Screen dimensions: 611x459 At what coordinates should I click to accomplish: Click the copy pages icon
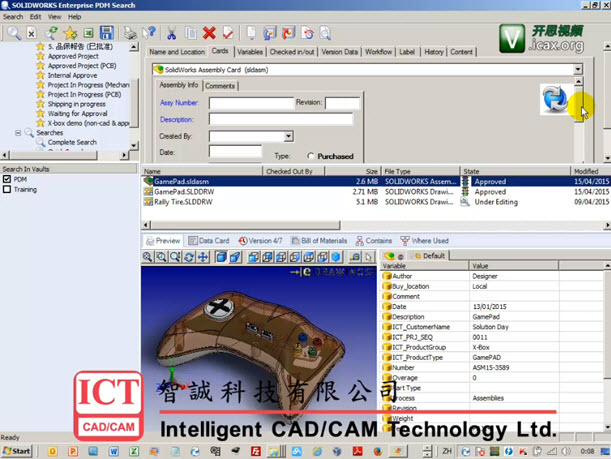point(191,33)
